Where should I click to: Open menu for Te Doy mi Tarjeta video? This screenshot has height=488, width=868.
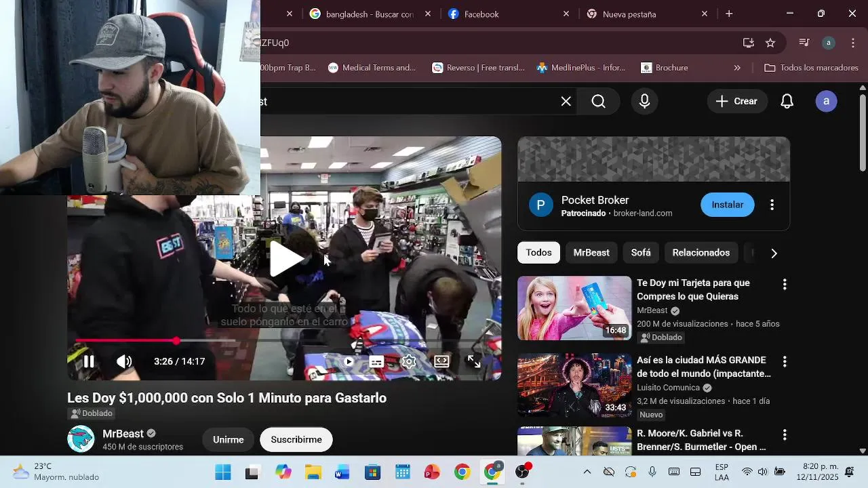click(785, 285)
